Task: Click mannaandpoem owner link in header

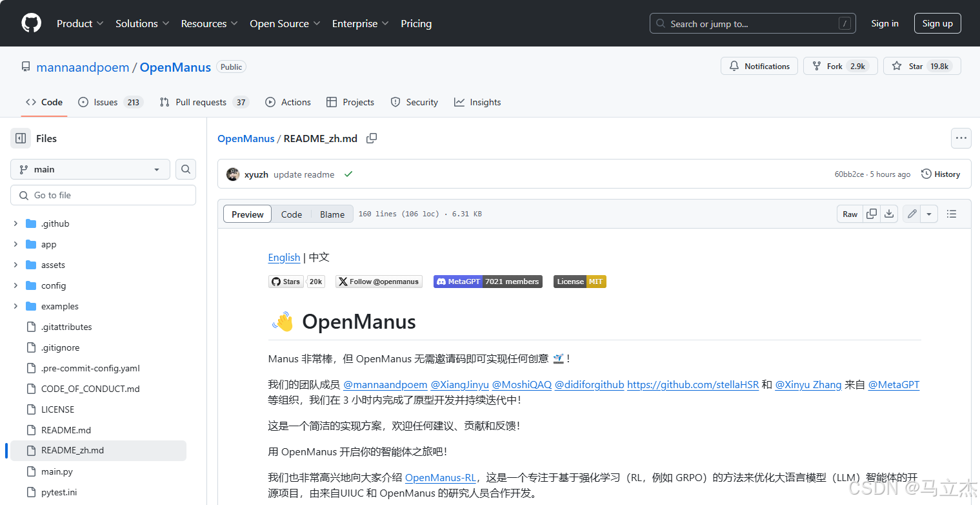Action: click(83, 67)
